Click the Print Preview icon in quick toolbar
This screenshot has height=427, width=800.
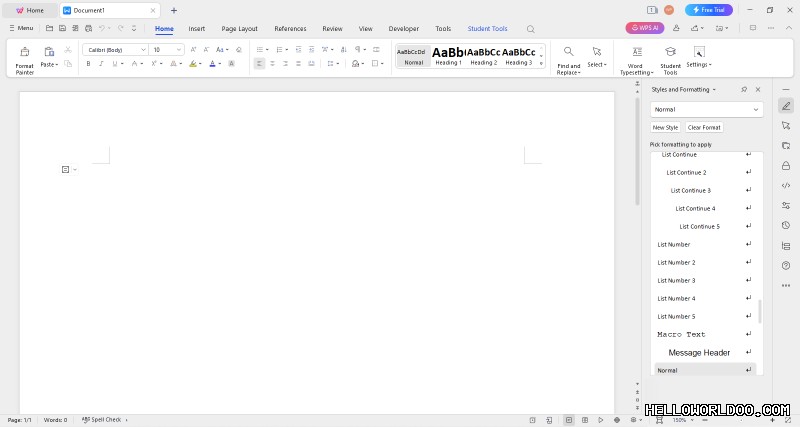pos(88,29)
